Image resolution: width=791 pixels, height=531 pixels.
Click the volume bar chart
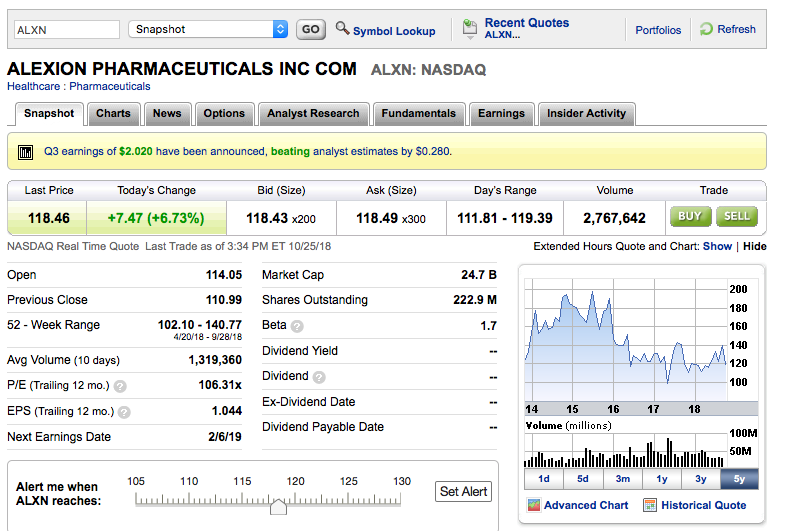click(x=626, y=452)
